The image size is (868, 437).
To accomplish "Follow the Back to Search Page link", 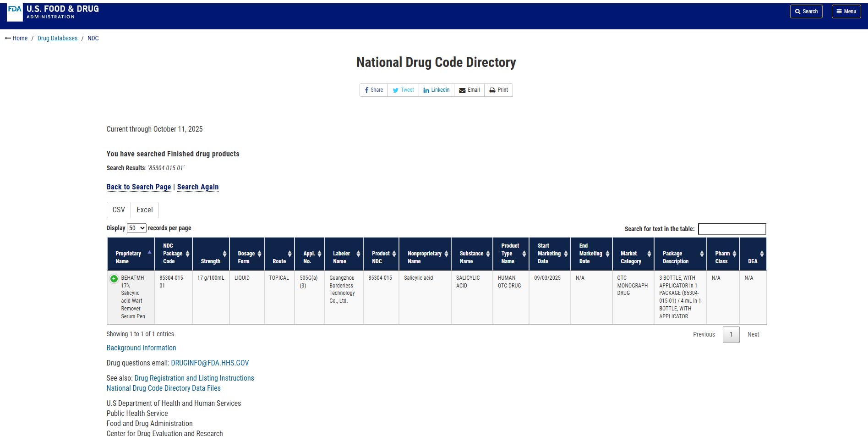I will [139, 187].
